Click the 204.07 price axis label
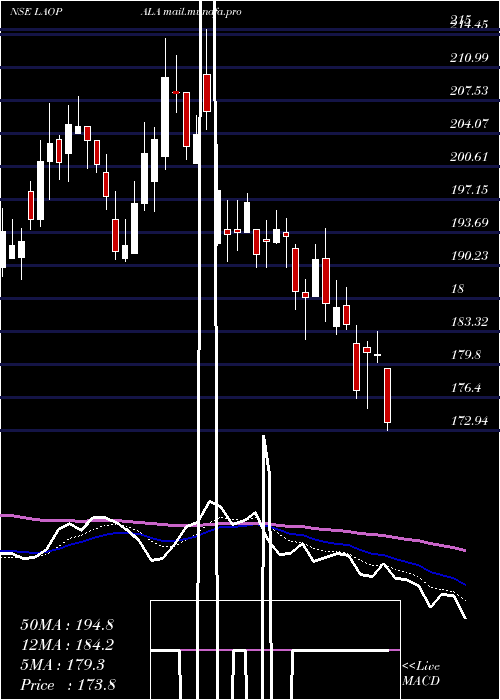This screenshot has width=500, height=700. (469, 124)
